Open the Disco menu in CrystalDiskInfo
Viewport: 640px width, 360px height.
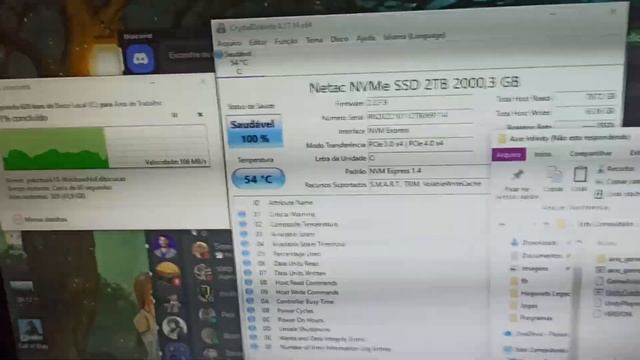point(339,39)
